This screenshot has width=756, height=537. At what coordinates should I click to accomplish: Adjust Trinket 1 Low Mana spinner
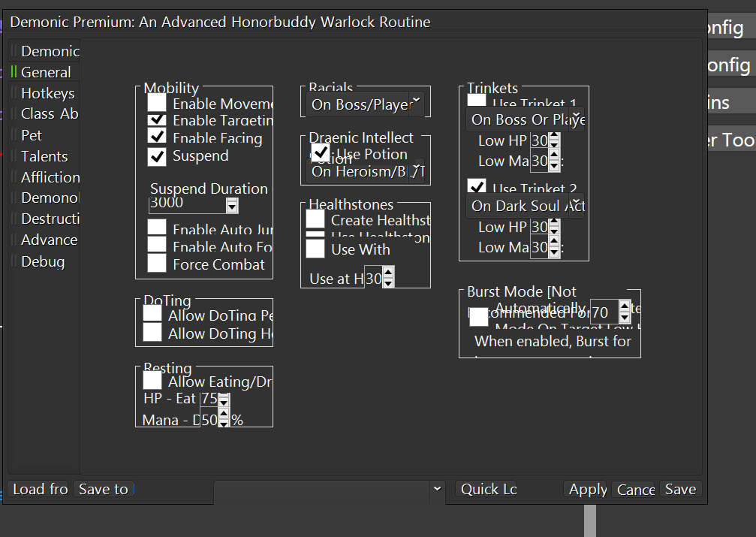tap(554, 161)
